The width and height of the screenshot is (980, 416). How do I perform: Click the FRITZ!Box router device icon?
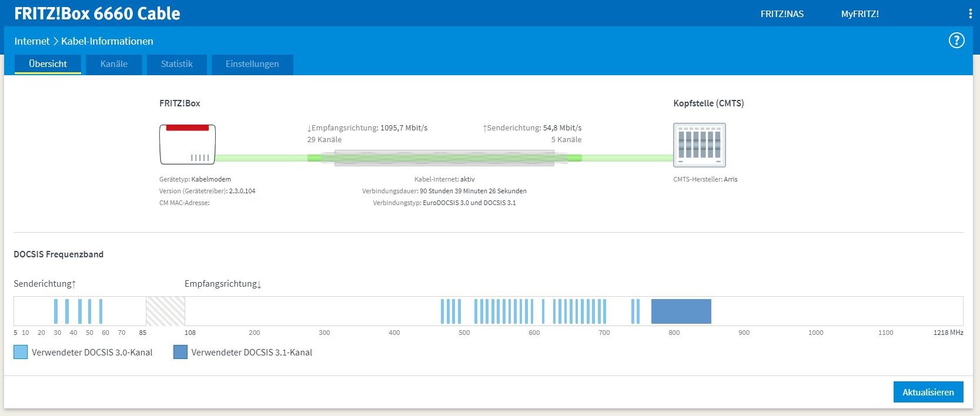pos(188,145)
